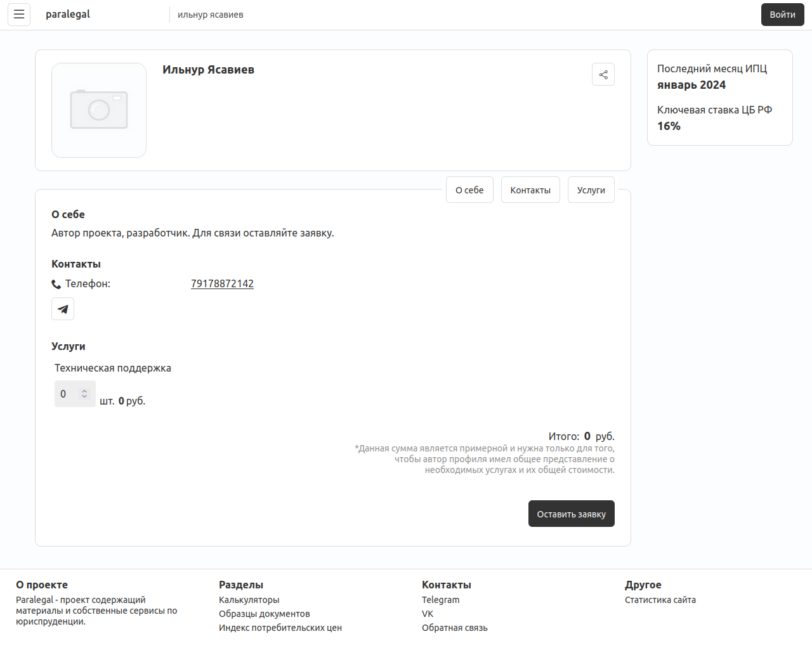Open the Образцы документов footer link
The image size is (812, 648).
[265, 614]
